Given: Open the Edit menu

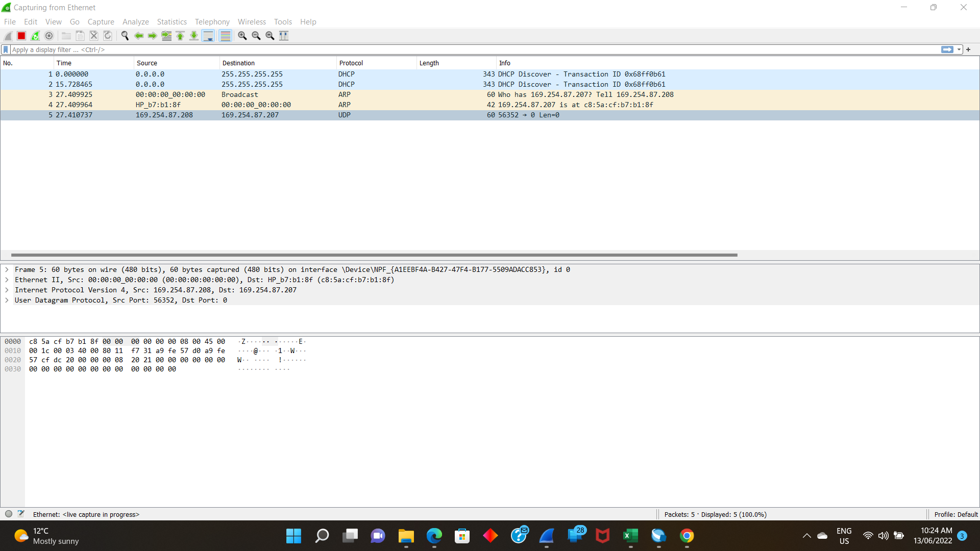Looking at the screenshot, I should (x=31, y=22).
